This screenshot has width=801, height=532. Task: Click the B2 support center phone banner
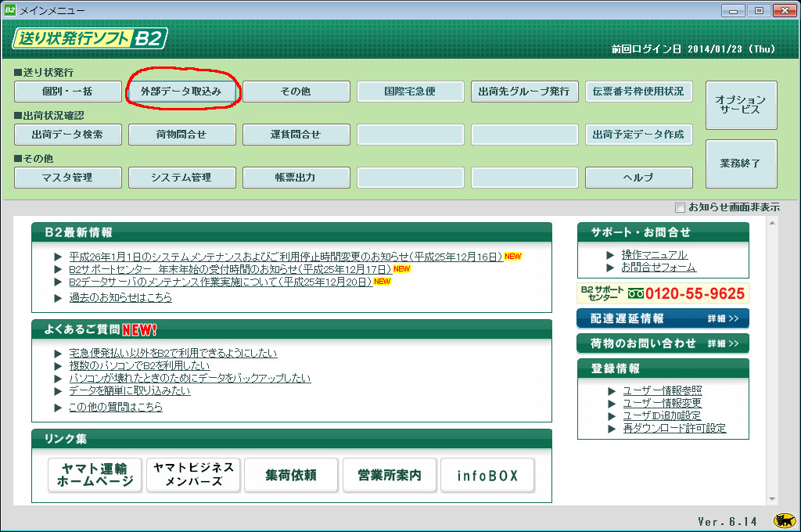point(663,293)
